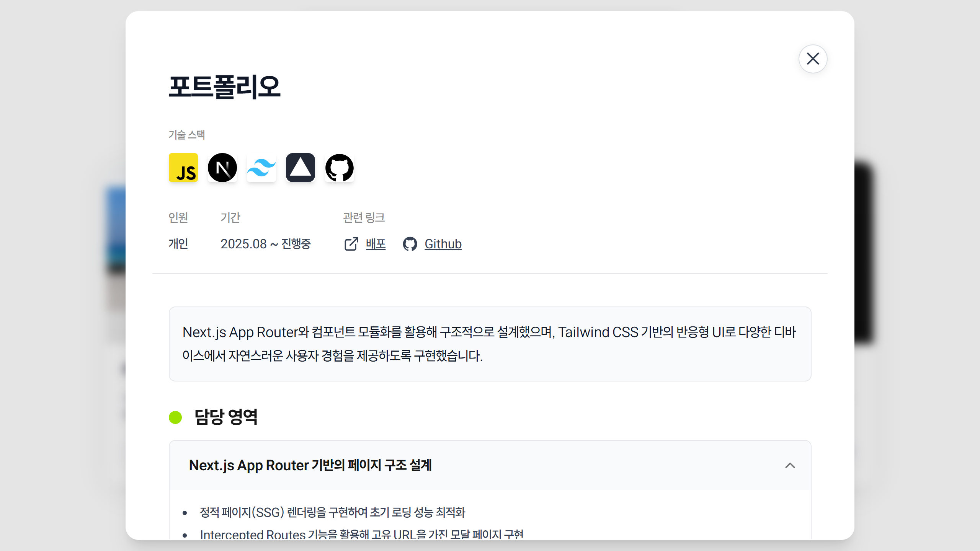Click the Vercel triangle icon
The image size is (980, 551).
pos(301,168)
